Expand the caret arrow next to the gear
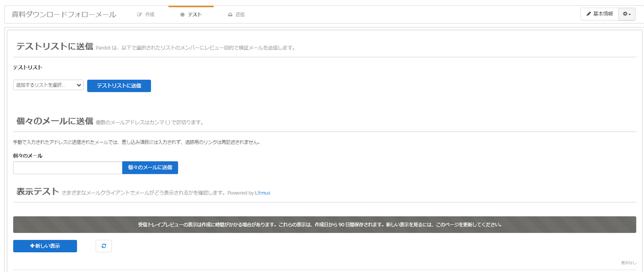The width and height of the screenshot is (644, 272). click(x=630, y=14)
